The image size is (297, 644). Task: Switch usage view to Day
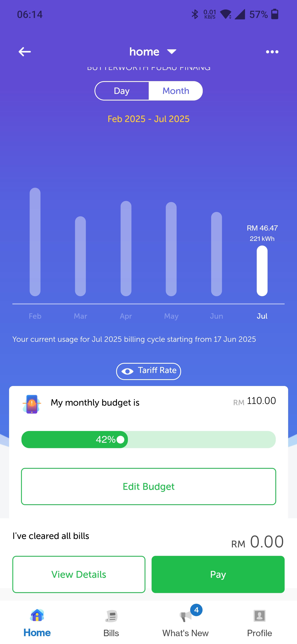122,91
